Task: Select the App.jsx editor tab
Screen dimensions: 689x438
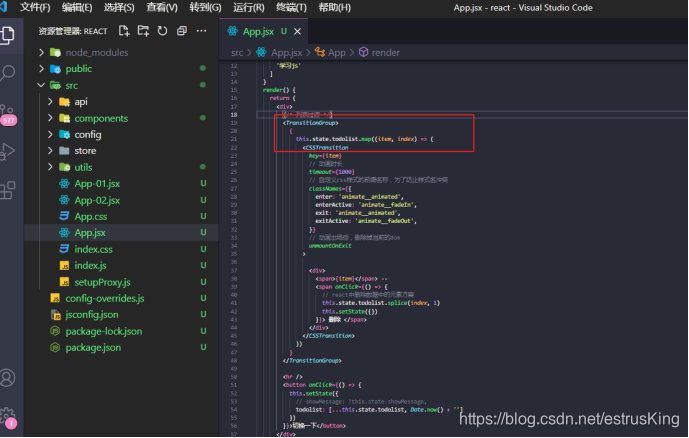Action: coord(264,31)
